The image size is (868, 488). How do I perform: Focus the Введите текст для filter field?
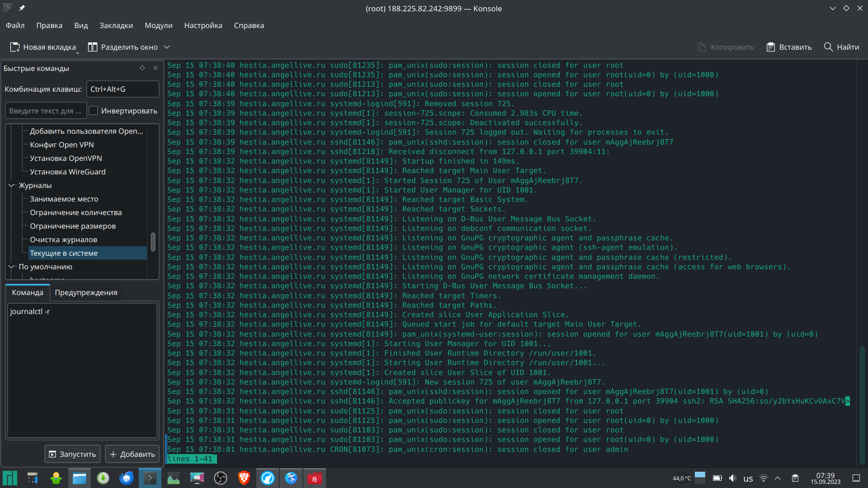(x=46, y=111)
